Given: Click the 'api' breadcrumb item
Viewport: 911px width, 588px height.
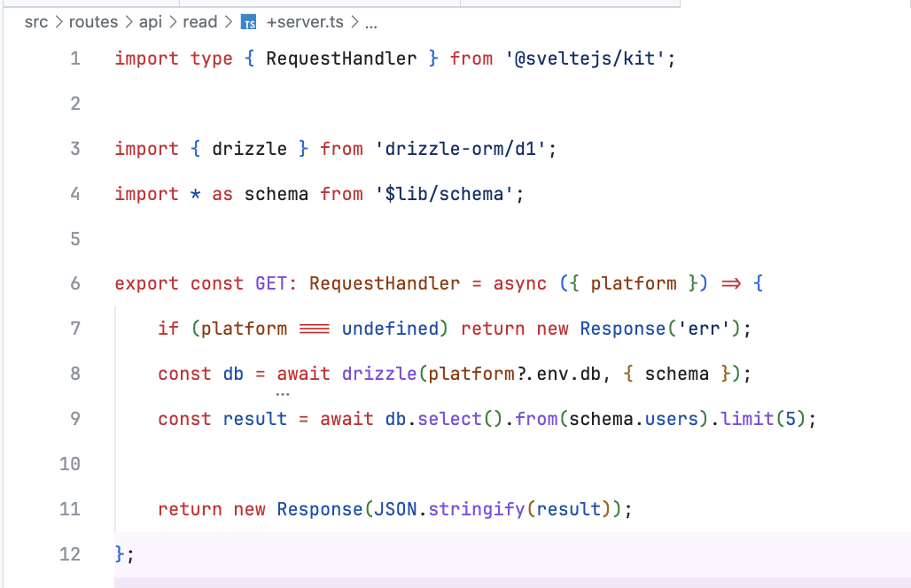Looking at the screenshot, I should click(x=151, y=22).
